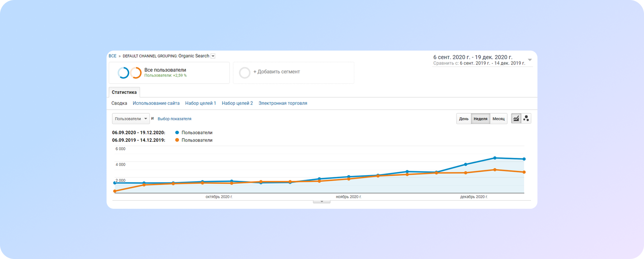The width and height of the screenshot is (644, 259).
Task: Click the 06.09.2020 - 19.12.2020 legend label
Action: [138, 133]
